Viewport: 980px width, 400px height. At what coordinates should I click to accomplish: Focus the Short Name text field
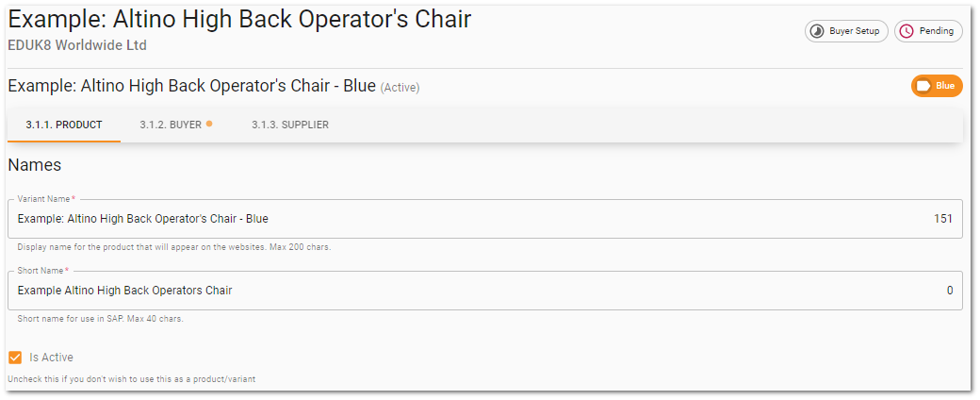point(485,291)
